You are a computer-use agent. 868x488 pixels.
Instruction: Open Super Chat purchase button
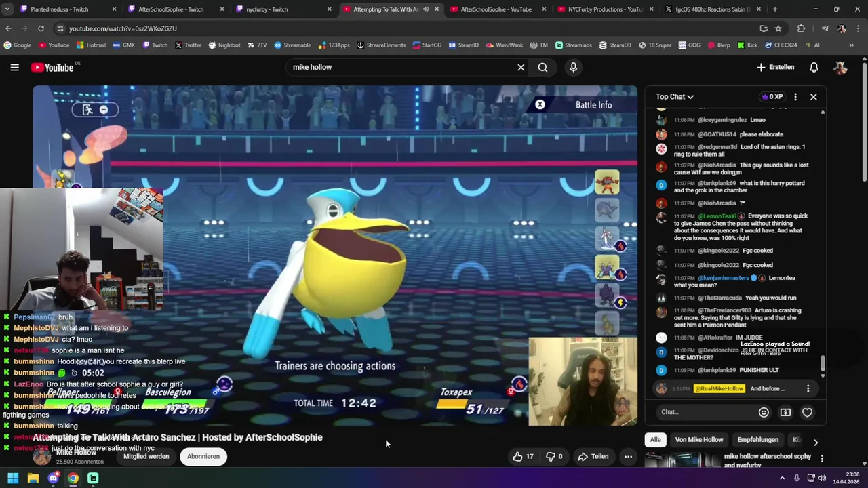click(785, 412)
